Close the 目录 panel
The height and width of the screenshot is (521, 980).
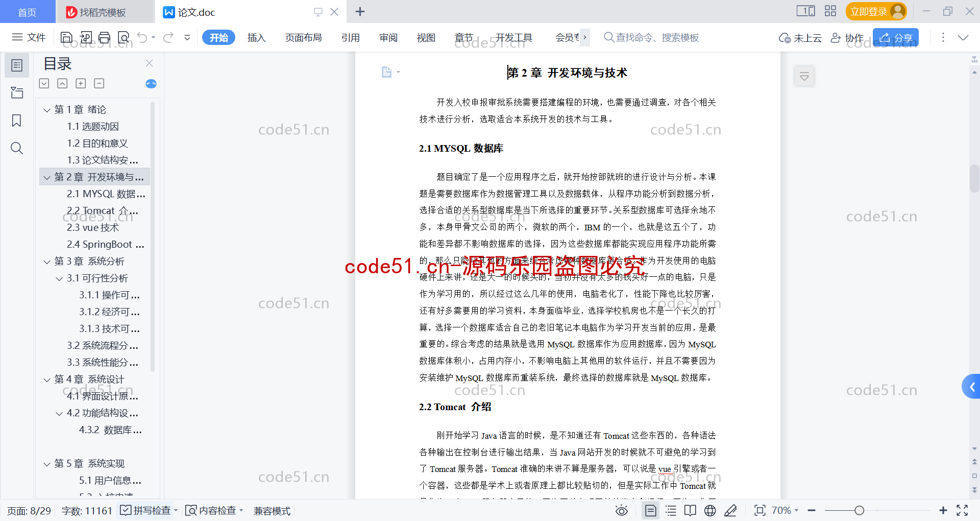click(x=149, y=63)
